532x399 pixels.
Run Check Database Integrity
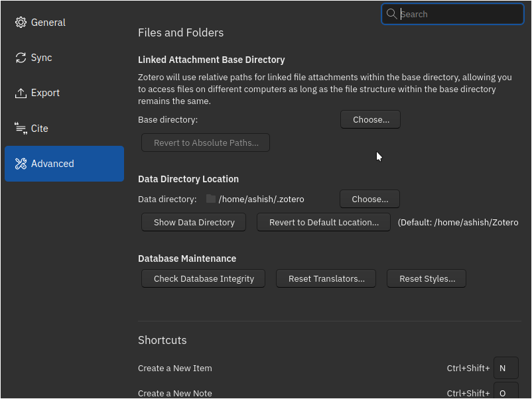click(204, 278)
